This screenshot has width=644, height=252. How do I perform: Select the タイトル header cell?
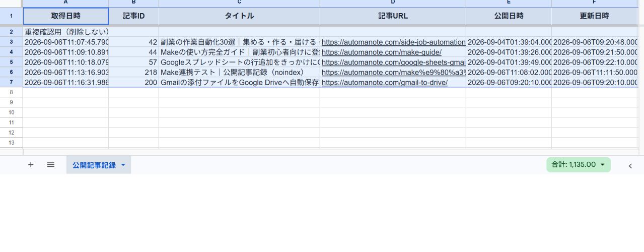(239, 16)
